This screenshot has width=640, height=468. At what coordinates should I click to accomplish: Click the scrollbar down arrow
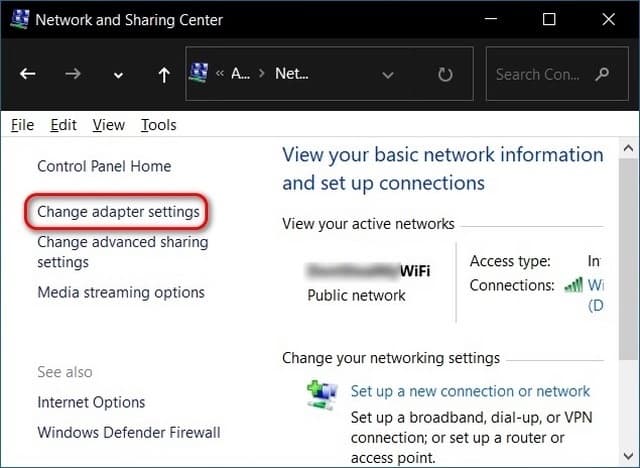pyautogui.click(x=629, y=456)
